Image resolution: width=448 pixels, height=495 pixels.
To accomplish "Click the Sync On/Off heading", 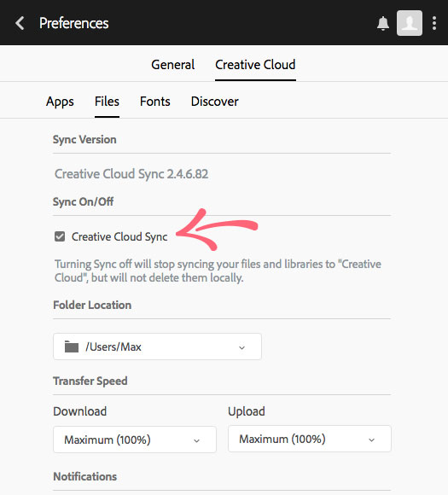I will (83, 201).
